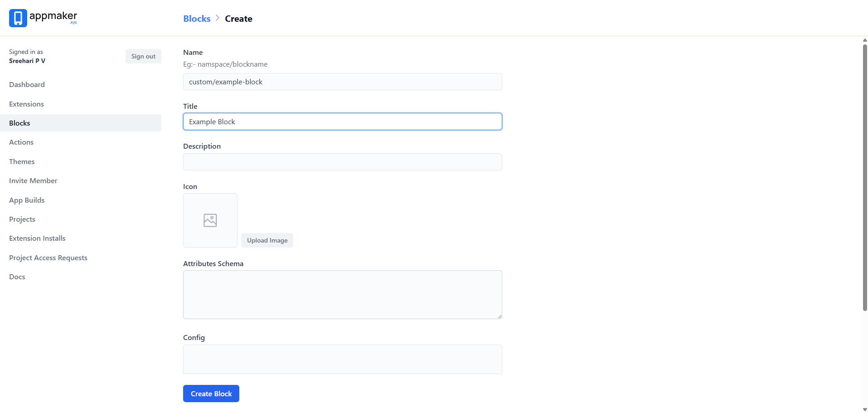868x413 pixels.
Task: Open the Themes page
Action: pyautogui.click(x=21, y=161)
